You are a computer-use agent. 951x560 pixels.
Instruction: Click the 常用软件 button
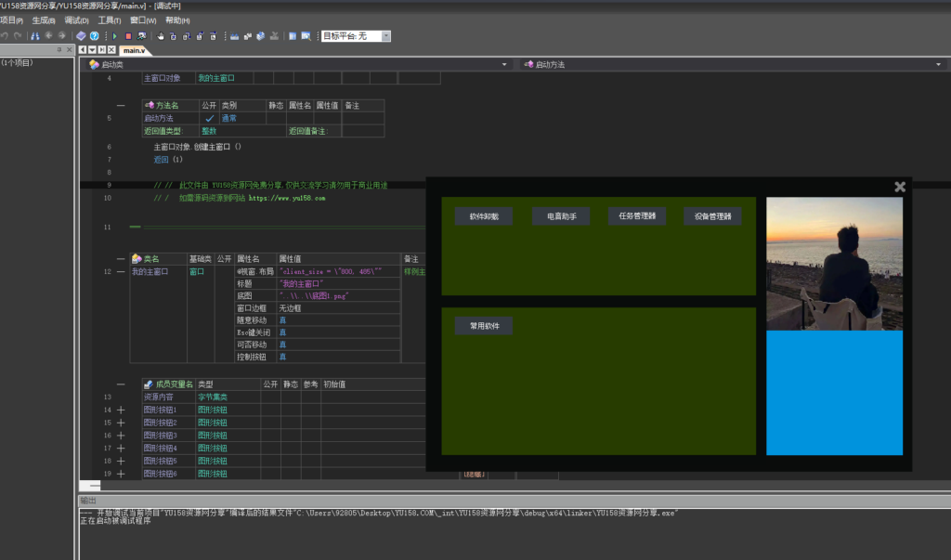click(x=483, y=326)
